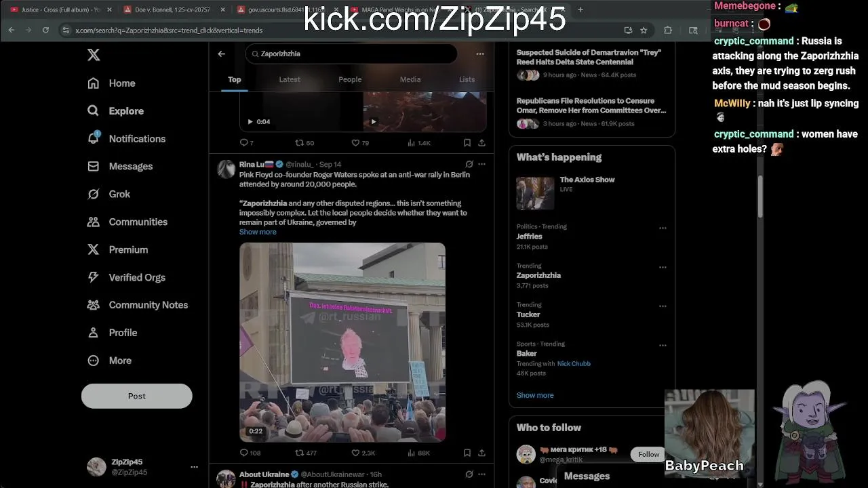Open The Axios Show live event
Screen dimensions: 868x488
591,192
